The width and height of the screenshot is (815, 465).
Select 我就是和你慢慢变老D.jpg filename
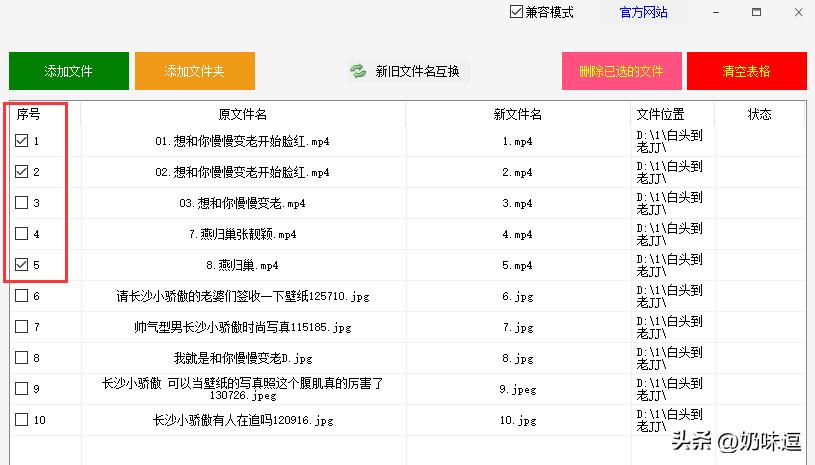point(243,358)
